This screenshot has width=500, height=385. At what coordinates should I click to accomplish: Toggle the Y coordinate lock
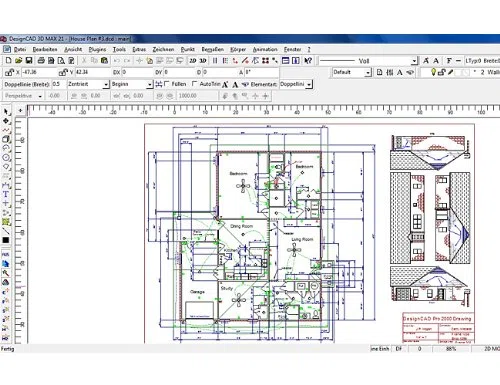pyautogui.click(x=63, y=72)
